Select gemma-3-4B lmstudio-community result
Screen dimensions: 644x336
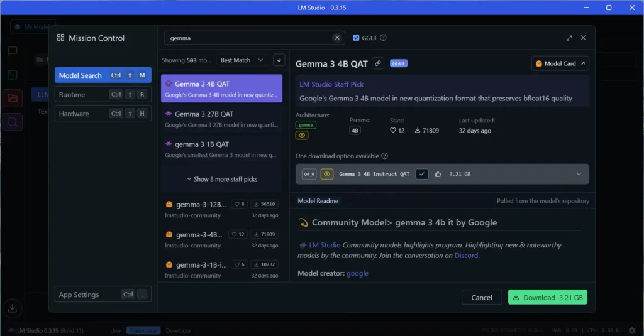pyautogui.click(x=222, y=239)
